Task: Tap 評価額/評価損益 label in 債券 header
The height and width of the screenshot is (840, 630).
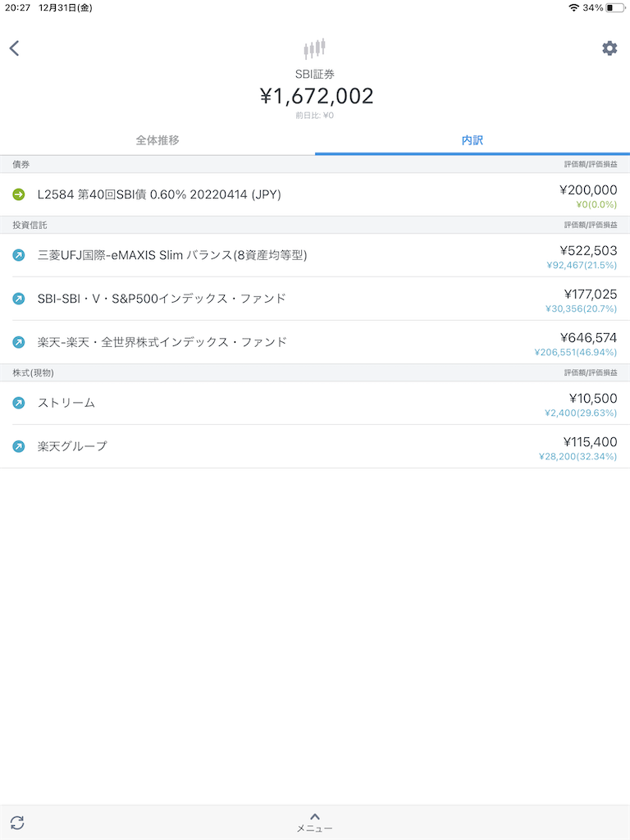Action: click(591, 164)
